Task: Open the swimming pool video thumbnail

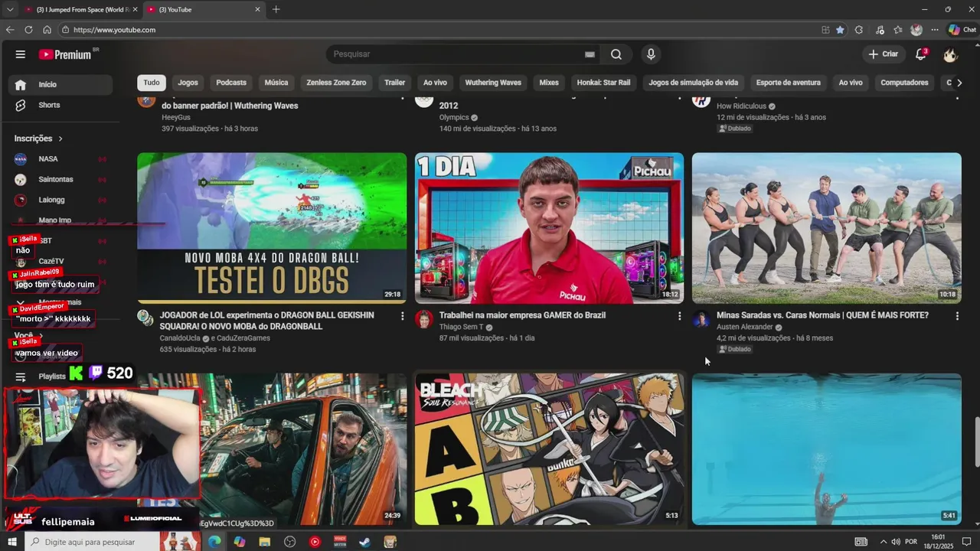Action: [827, 449]
